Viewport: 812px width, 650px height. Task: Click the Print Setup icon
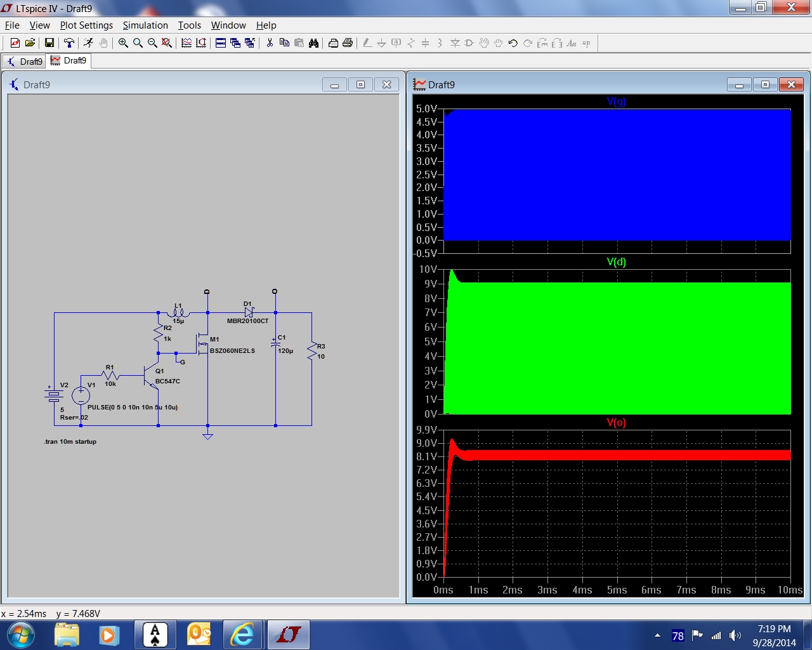(x=333, y=43)
